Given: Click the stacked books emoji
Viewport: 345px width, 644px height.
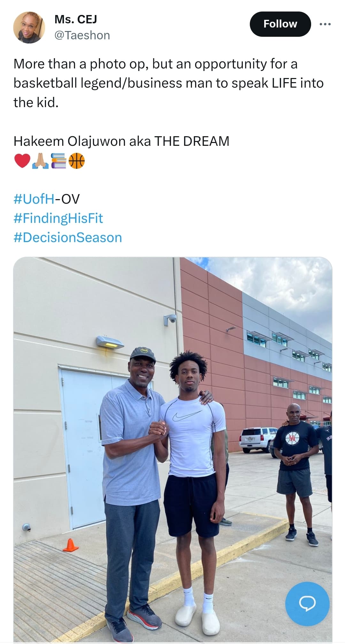Looking at the screenshot, I should 58,161.
